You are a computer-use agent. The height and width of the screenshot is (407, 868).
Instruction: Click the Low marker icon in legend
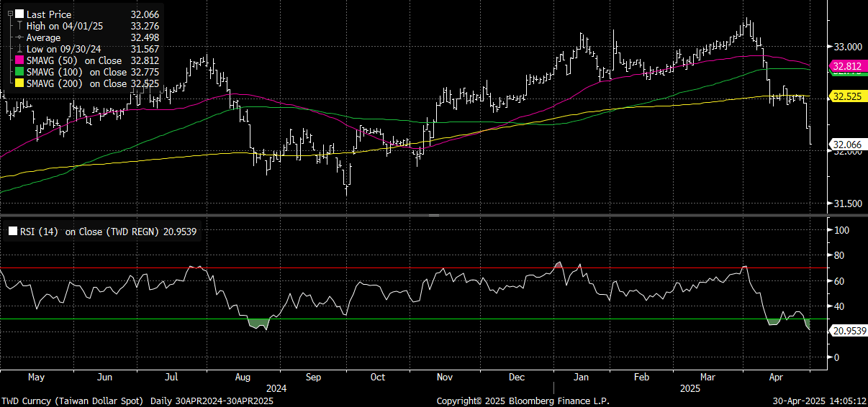tap(19, 49)
